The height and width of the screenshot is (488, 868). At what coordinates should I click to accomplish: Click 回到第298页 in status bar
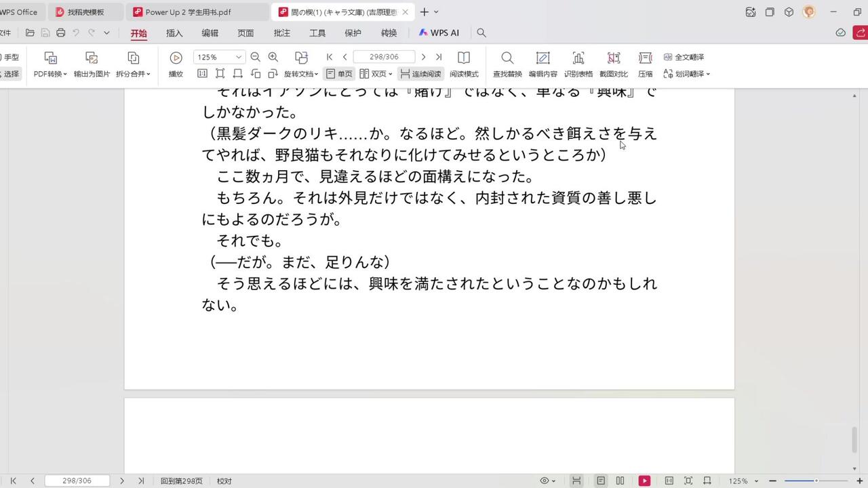click(182, 481)
